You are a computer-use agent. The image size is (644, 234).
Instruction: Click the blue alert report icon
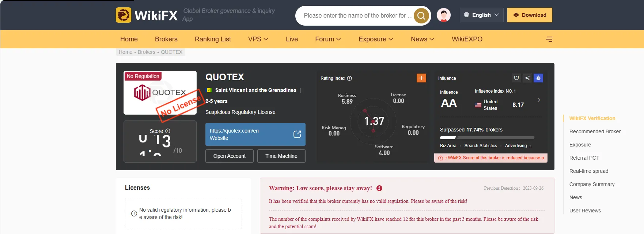coord(538,78)
